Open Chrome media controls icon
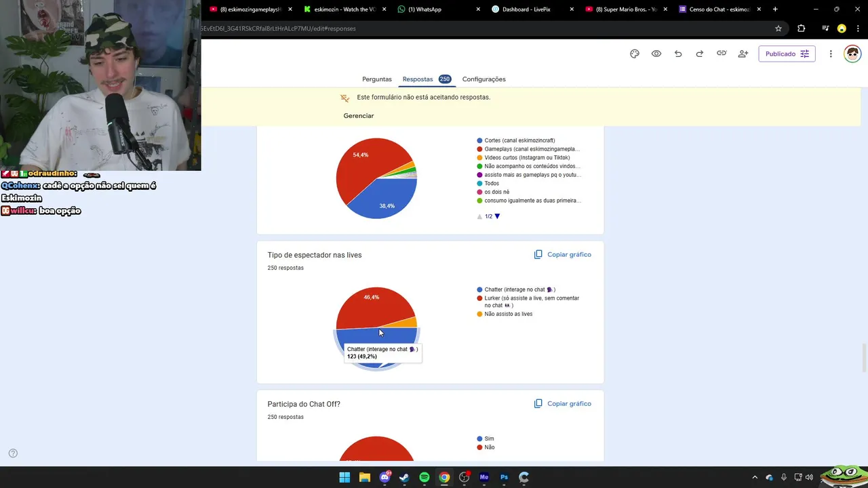Image resolution: width=868 pixels, height=488 pixels. click(x=825, y=28)
